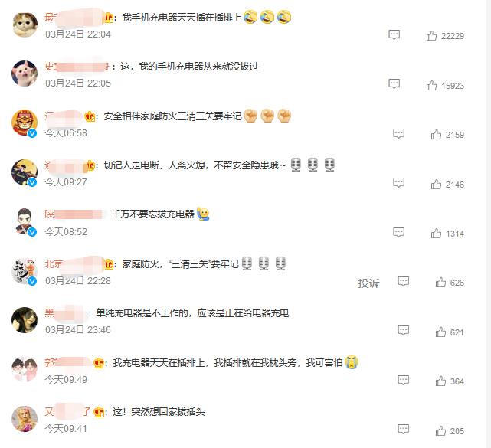This screenshot has width=491, height=448.
Task: Reply to the comment posted 今天06:58
Action: click(398, 133)
